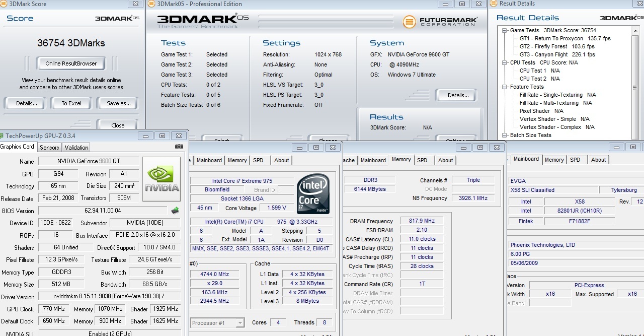Collapse the Batch Size Tests node
Screen dimensions: 644x336
click(x=505, y=135)
